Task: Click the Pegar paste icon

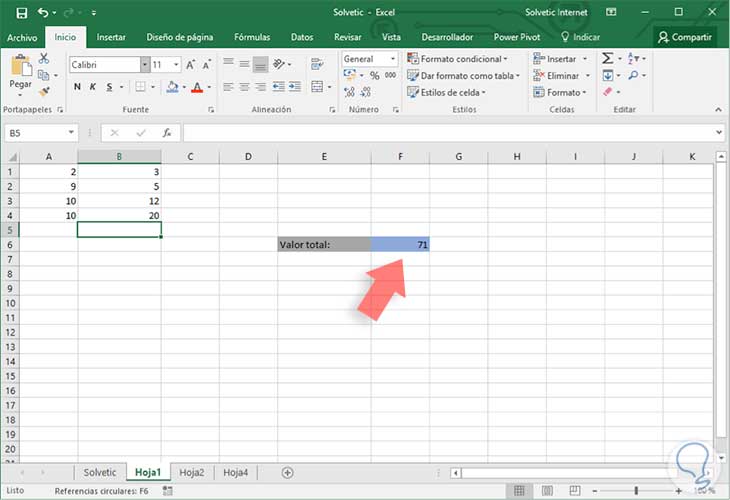Action: click(x=20, y=65)
